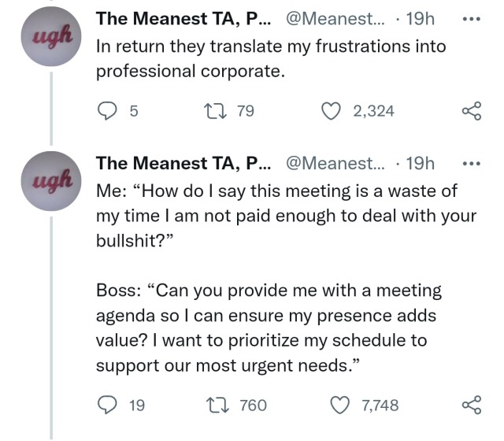504x441 pixels.
Task: Click the @Meanest handle on second tweet
Action: (341, 164)
